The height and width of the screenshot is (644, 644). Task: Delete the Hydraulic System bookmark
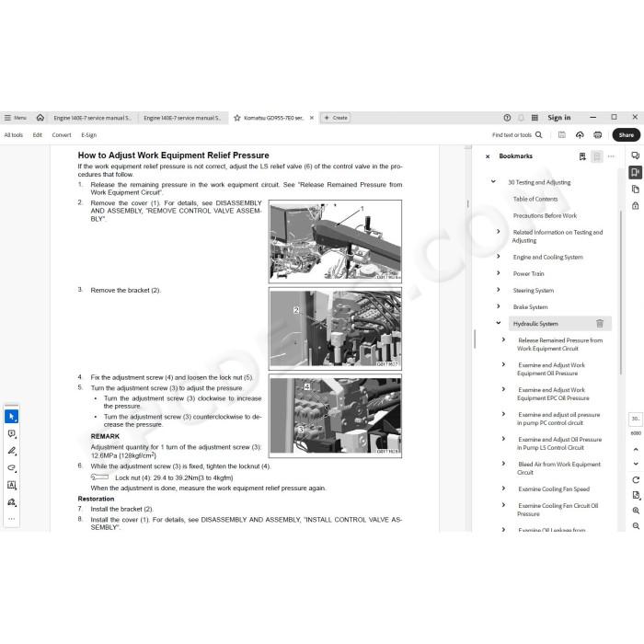pos(600,324)
